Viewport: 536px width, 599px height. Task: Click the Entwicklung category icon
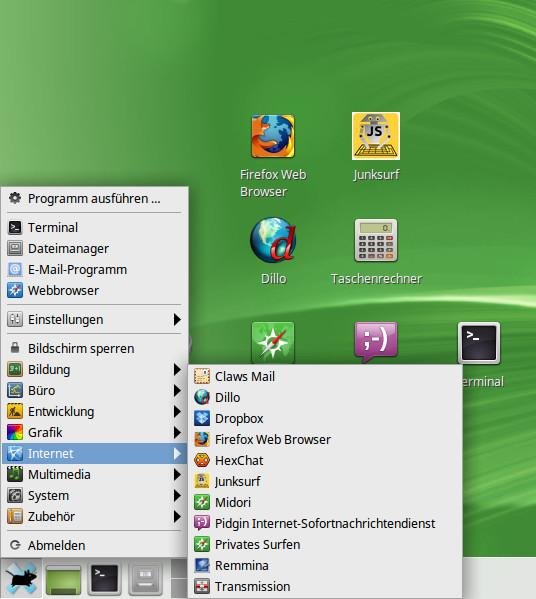pos(15,411)
